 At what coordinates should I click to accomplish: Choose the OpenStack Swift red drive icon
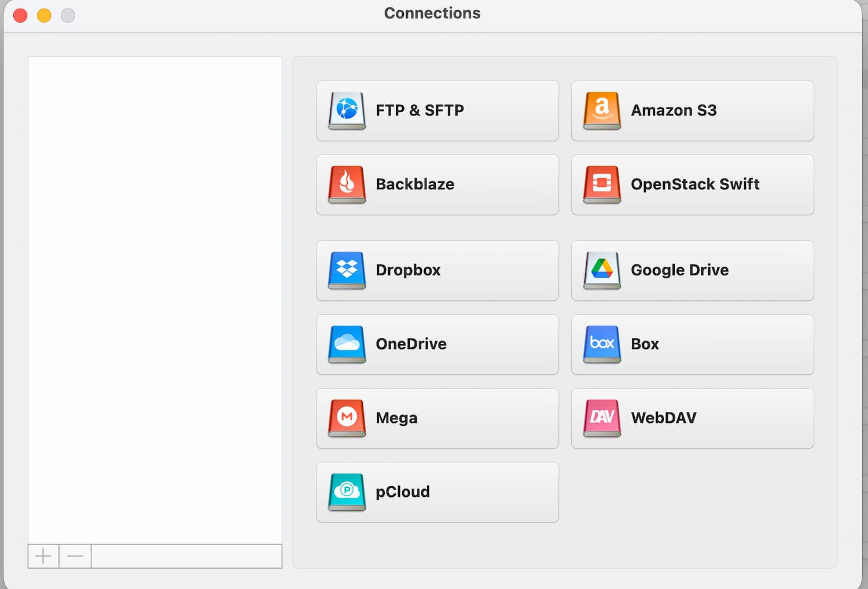click(x=602, y=184)
